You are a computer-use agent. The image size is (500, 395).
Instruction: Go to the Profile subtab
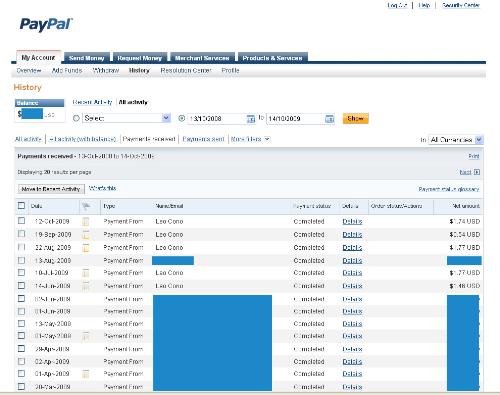click(x=230, y=71)
